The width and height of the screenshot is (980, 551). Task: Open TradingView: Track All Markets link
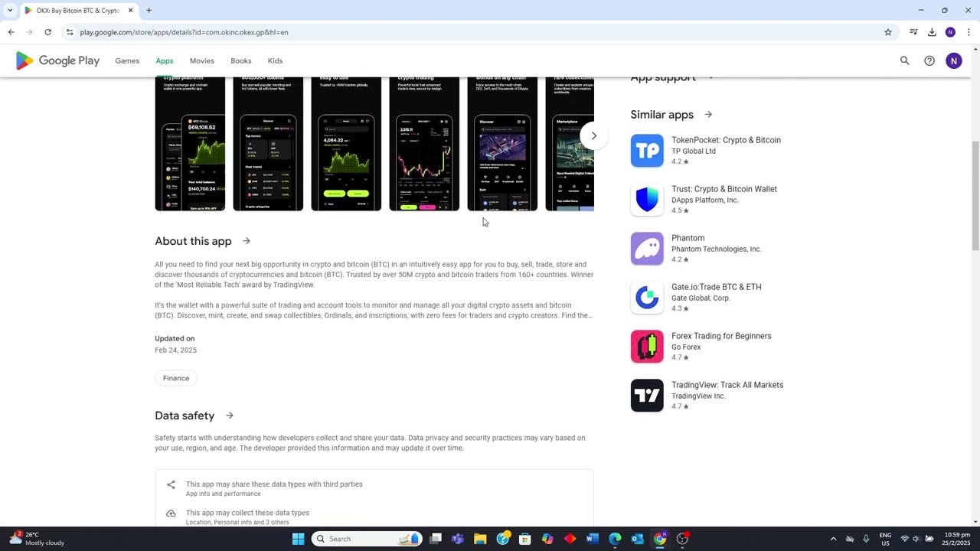point(727,385)
